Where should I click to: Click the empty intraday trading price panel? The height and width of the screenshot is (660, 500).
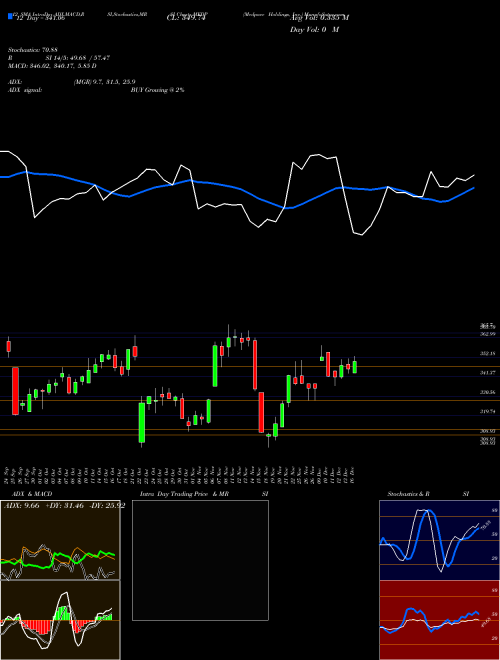point(200,560)
